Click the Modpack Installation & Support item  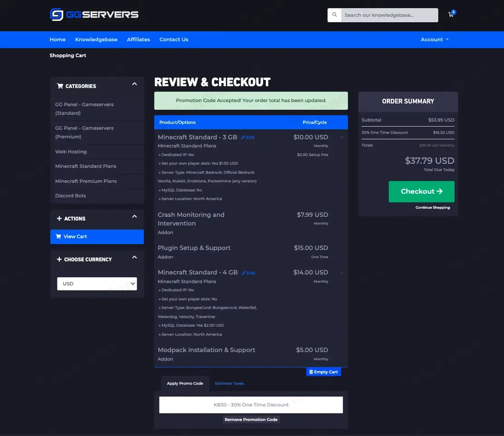206,350
